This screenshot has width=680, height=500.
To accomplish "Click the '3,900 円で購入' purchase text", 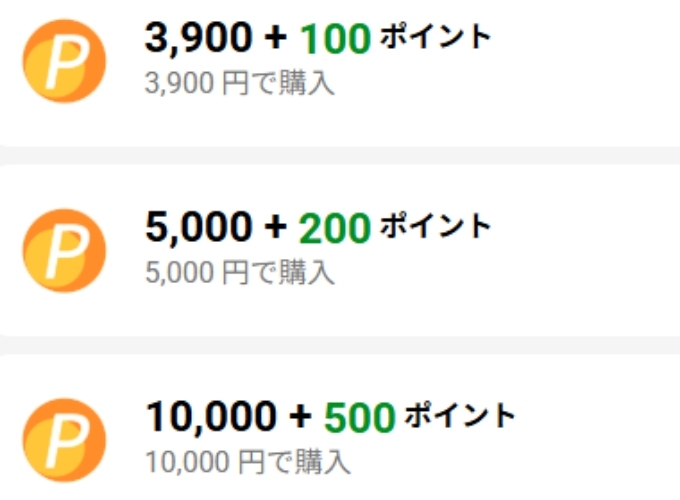I will tap(239, 83).
